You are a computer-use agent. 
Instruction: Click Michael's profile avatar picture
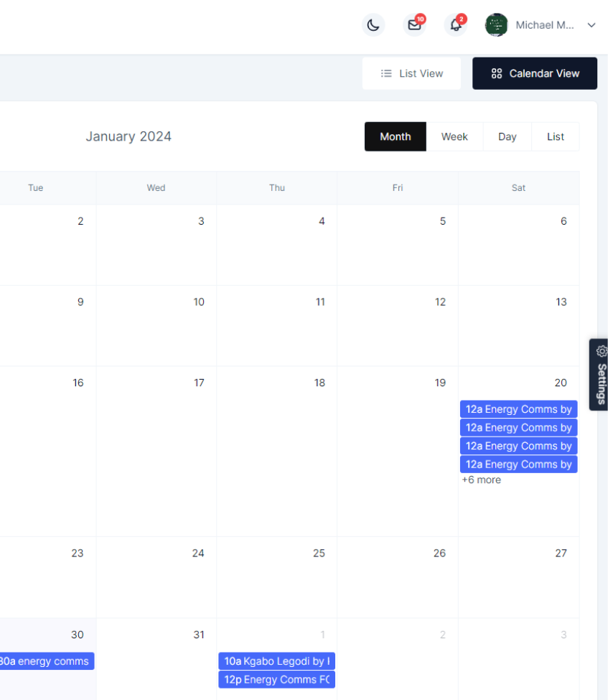(x=496, y=25)
